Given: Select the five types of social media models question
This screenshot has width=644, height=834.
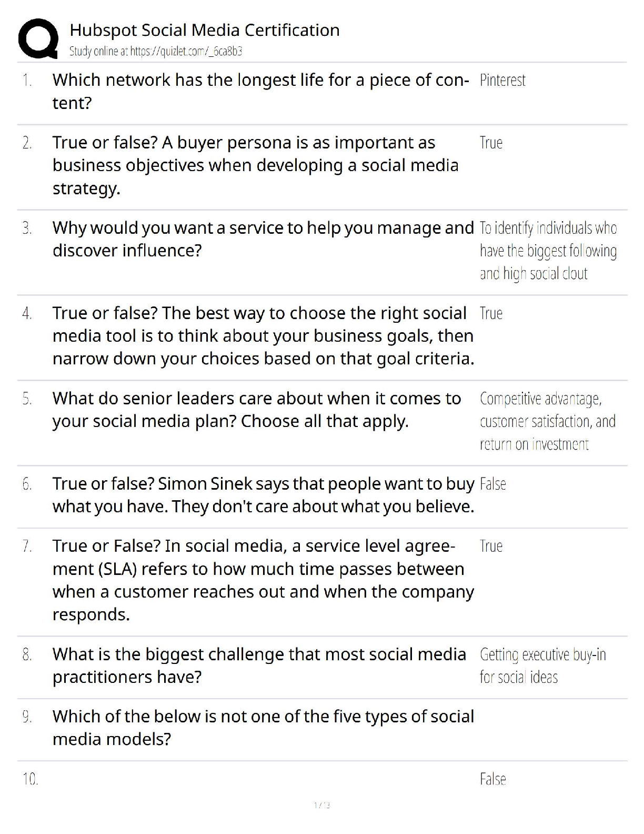Looking at the screenshot, I should (x=263, y=728).
